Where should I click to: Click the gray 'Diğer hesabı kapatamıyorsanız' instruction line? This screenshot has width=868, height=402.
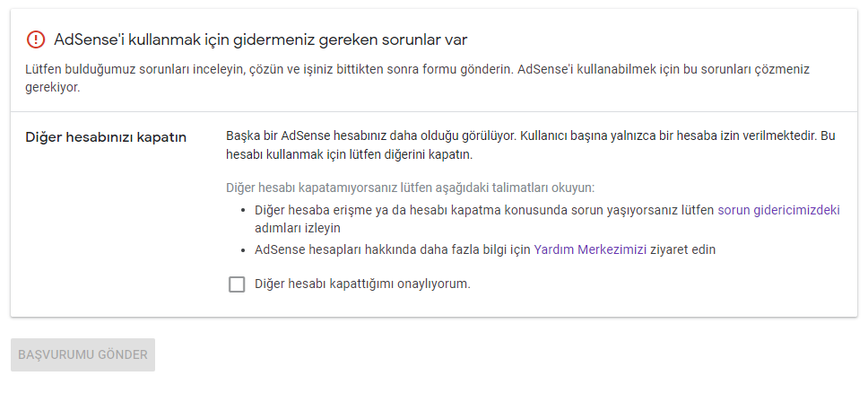(410, 188)
